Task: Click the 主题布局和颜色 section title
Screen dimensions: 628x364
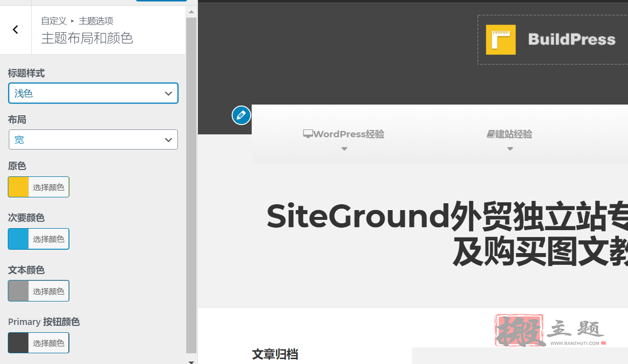Action: tap(87, 38)
